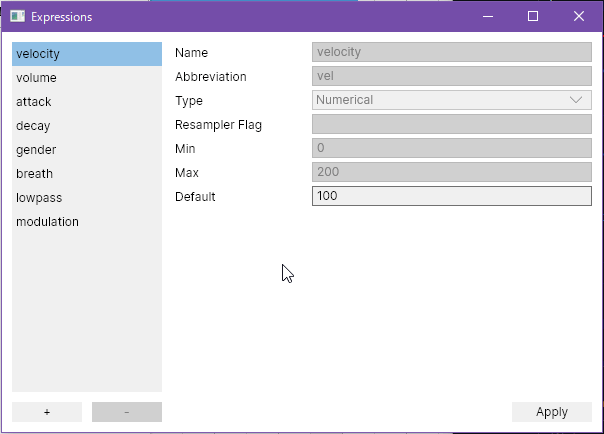Image resolution: width=604 pixels, height=434 pixels.
Task: Click the Expressions window app icon
Action: point(17,17)
